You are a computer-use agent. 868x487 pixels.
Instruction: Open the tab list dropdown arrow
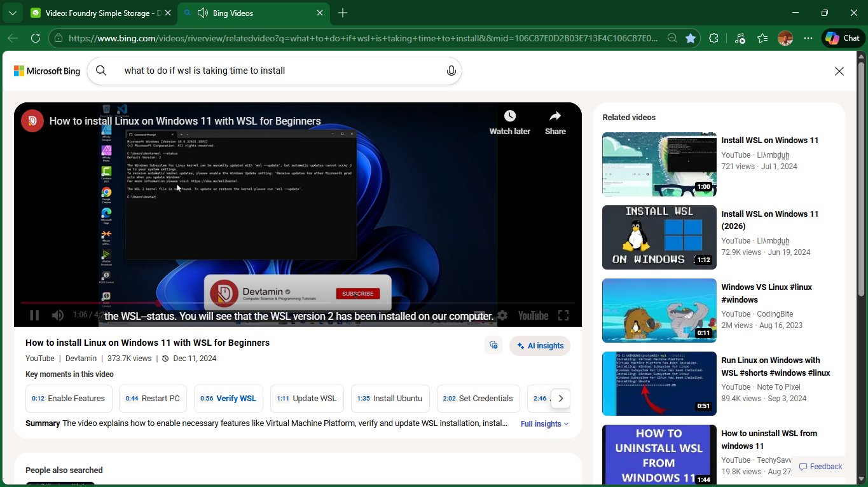pyautogui.click(x=12, y=13)
